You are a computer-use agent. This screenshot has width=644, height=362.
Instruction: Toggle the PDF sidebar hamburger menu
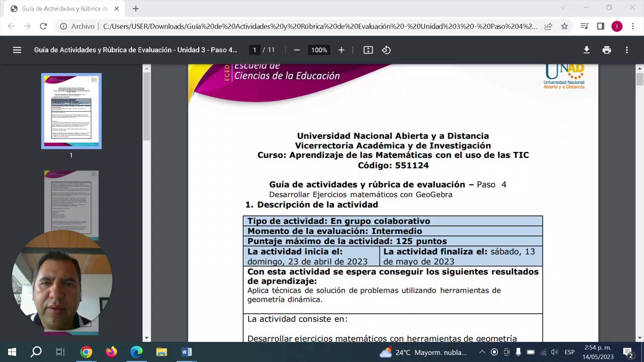(x=17, y=50)
